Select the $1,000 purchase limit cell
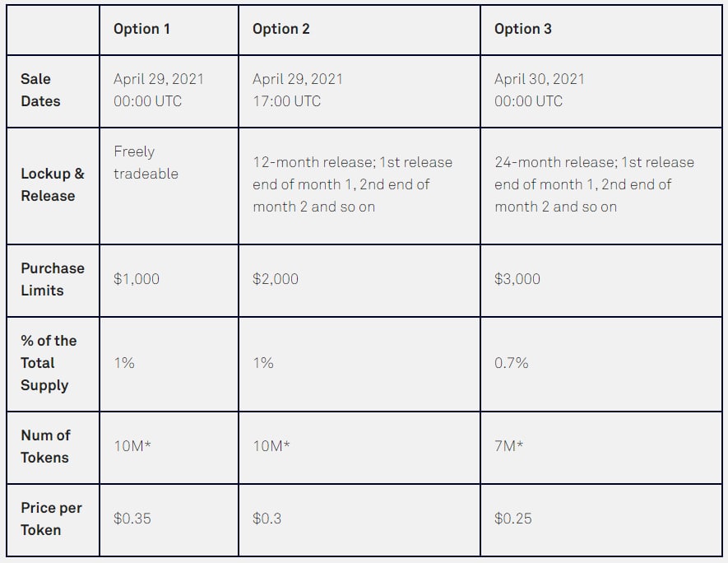This screenshot has width=728, height=563. pyautogui.click(x=137, y=279)
